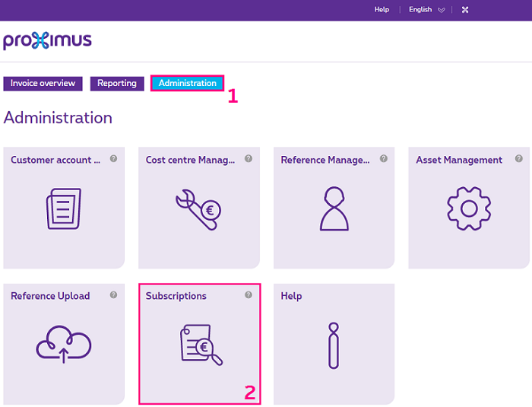Switch to the Invoice overview tab
This screenshot has width=532, height=407.
[x=43, y=84]
